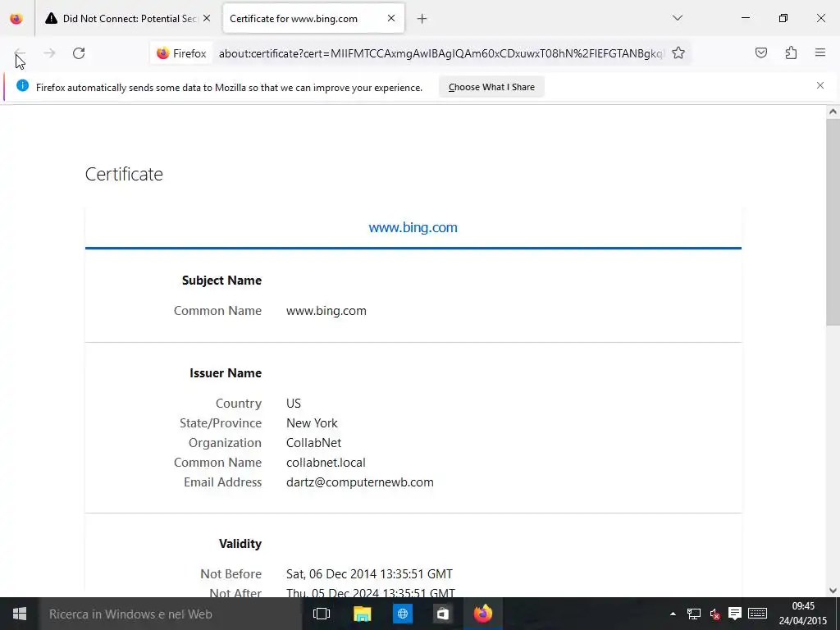This screenshot has width=840, height=630.
Task: Click the Firefox View icon in tab strip
Action: [x=16, y=19]
